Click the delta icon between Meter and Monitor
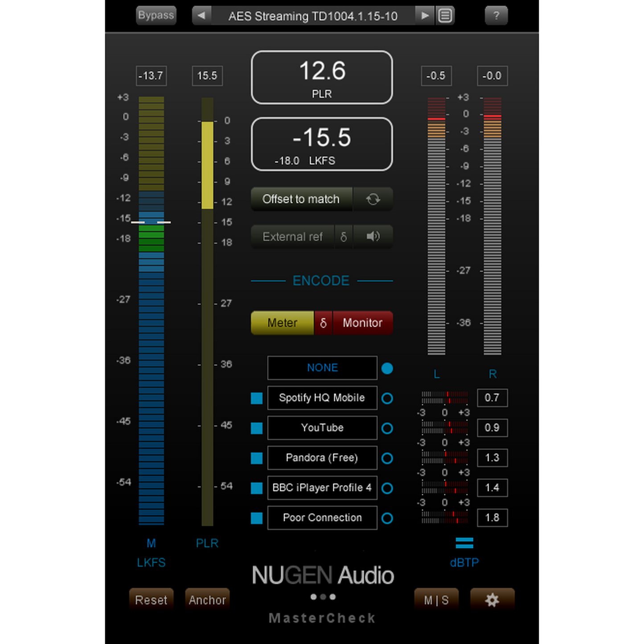This screenshot has height=644, width=644. click(323, 323)
